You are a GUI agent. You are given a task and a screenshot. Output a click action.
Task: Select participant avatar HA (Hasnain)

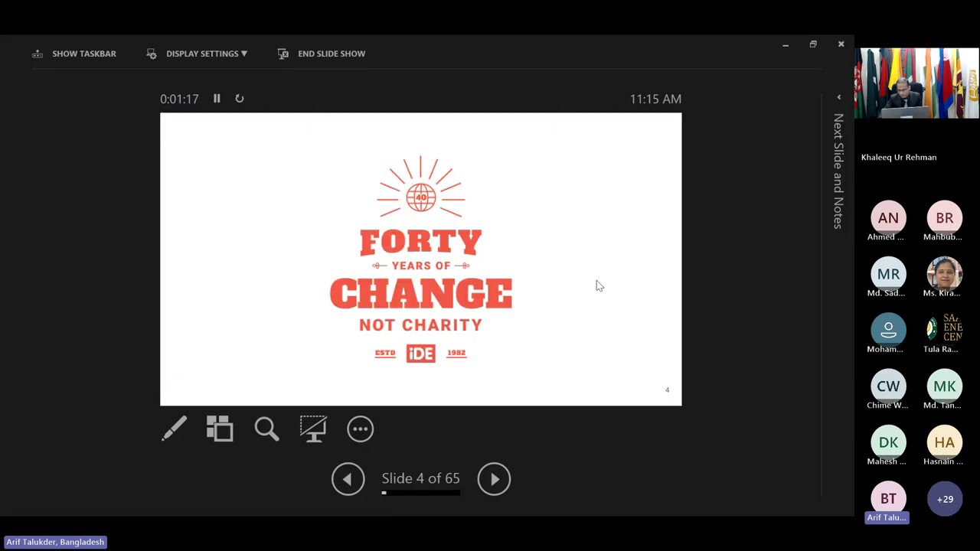pos(944,442)
